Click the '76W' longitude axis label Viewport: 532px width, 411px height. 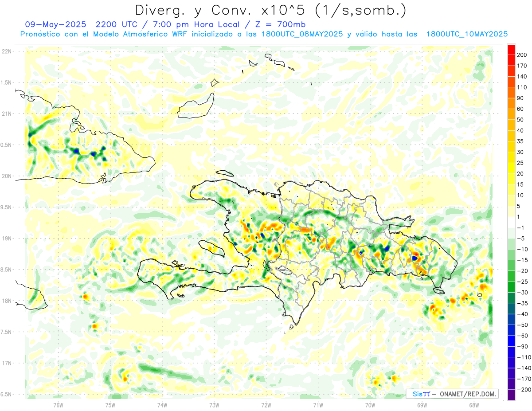[x=58, y=405]
